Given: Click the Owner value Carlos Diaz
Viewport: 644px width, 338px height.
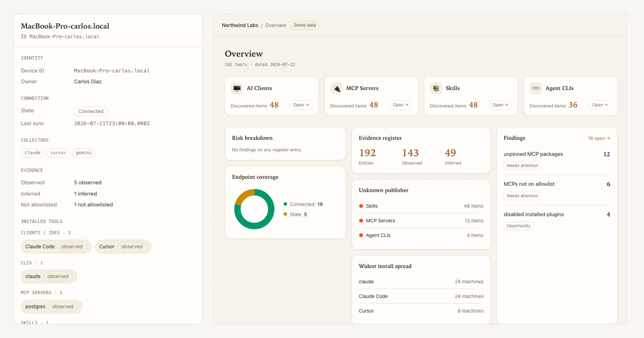Looking at the screenshot, I should point(88,81).
